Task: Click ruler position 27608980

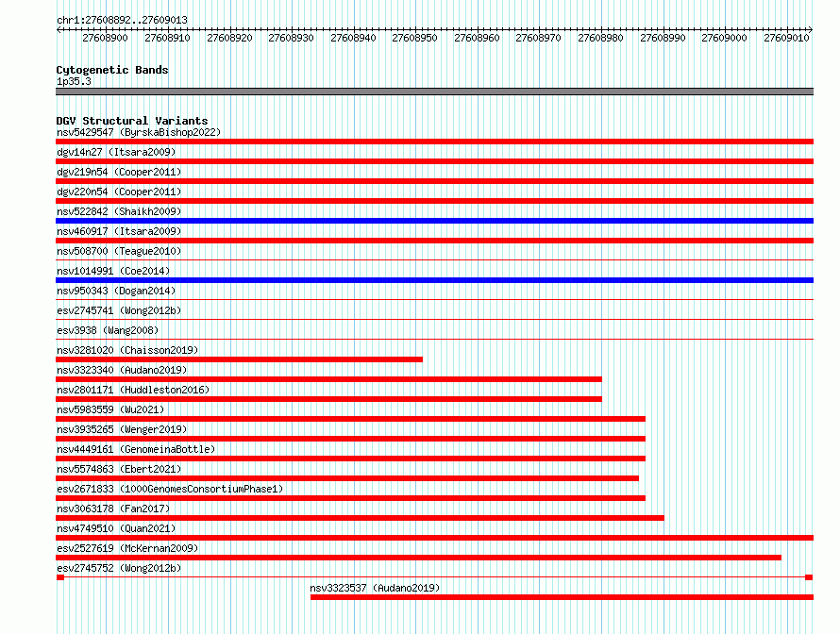Action: point(601,38)
